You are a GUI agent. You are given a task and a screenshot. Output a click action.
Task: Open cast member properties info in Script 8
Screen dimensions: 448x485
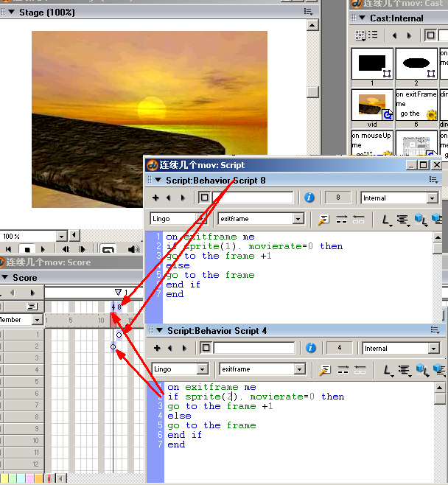coord(309,198)
